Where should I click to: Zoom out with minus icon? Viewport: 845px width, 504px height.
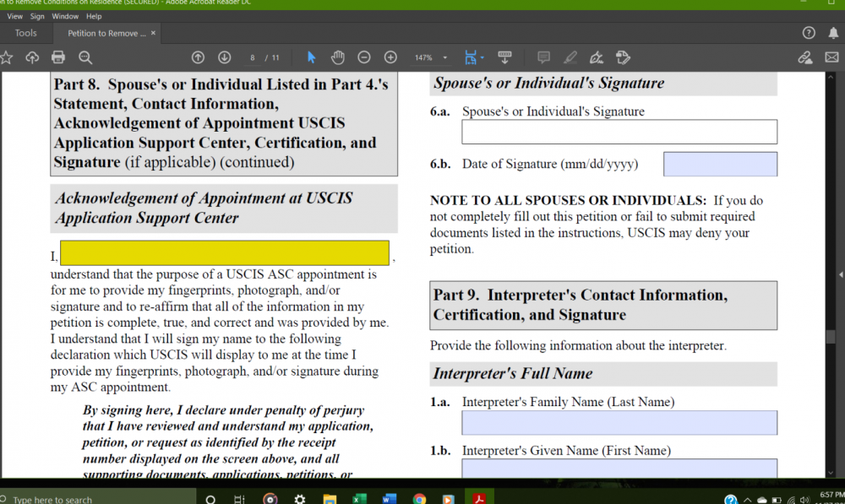click(x=364, y=57)
